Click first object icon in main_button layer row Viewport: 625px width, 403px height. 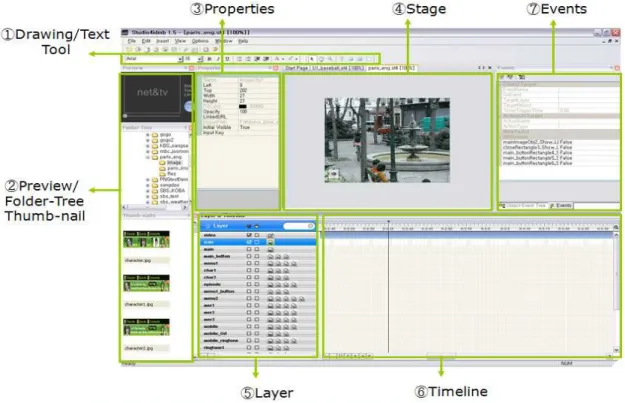point(270,257)
